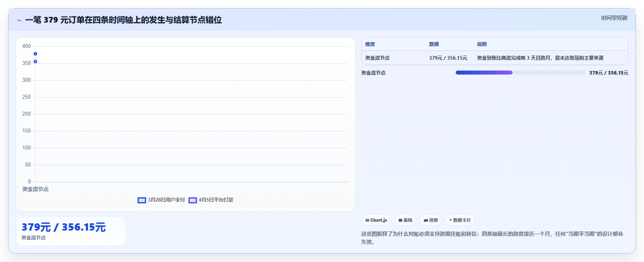Screen dimensions: 644x262
Task: Click the 表格 tag
Action: point(405,220)
